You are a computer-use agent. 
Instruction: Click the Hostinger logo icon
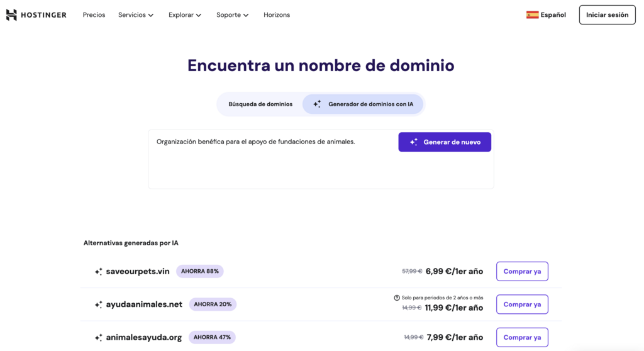tap(11, 15)
